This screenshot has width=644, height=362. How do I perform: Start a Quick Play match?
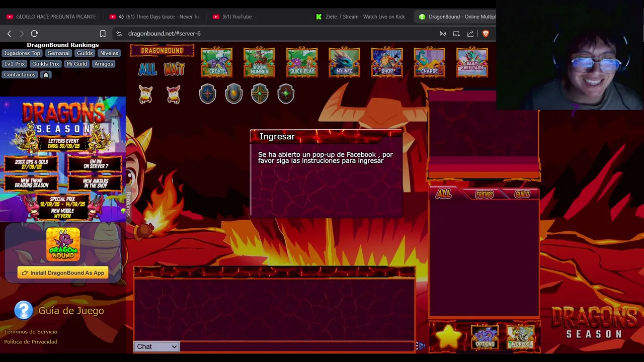302,62
